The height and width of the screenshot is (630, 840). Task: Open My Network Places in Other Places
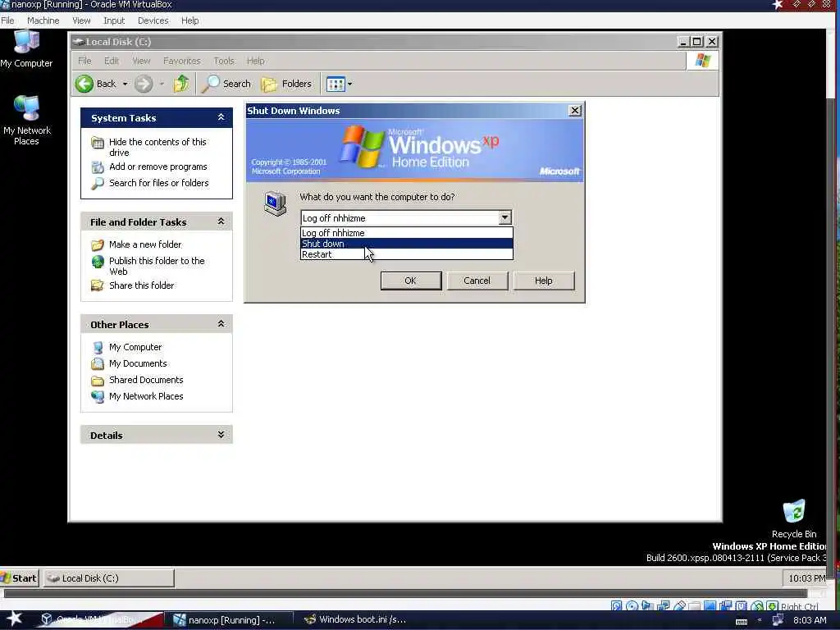(x=146, y=396)
